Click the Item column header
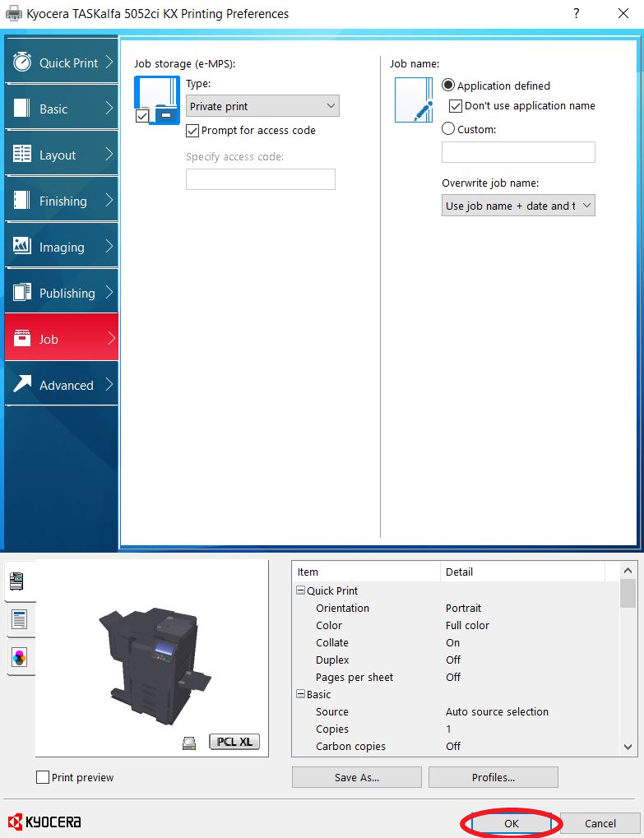Viewport: 644px width, 838px height. click(x=366, y=572)
